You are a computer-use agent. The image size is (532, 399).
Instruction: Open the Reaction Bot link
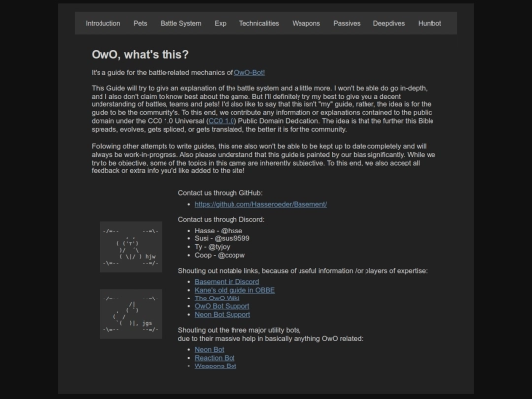click(x=215, y=358)
